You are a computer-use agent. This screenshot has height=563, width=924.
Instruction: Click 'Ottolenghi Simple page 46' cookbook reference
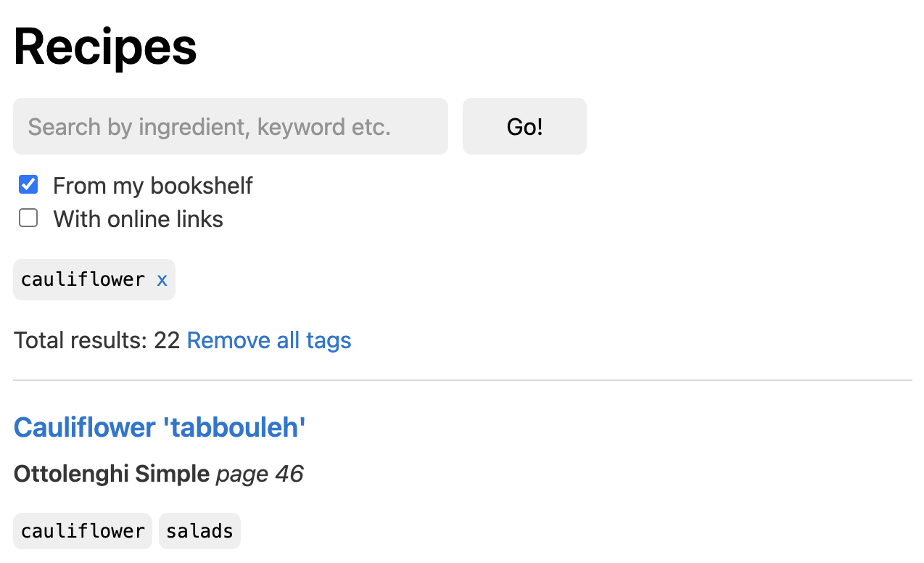158,473
